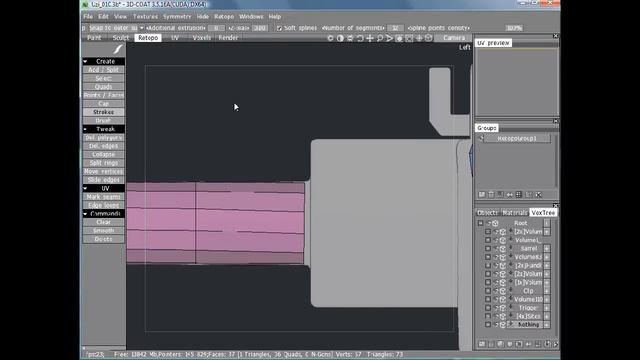Select the Slide edges tool

pos(104,180)
